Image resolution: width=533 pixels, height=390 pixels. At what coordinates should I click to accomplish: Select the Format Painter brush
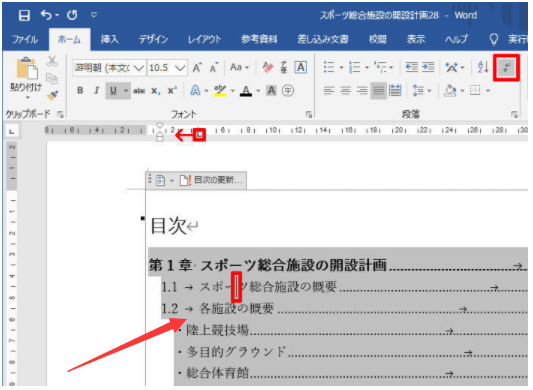click(52, 96)
